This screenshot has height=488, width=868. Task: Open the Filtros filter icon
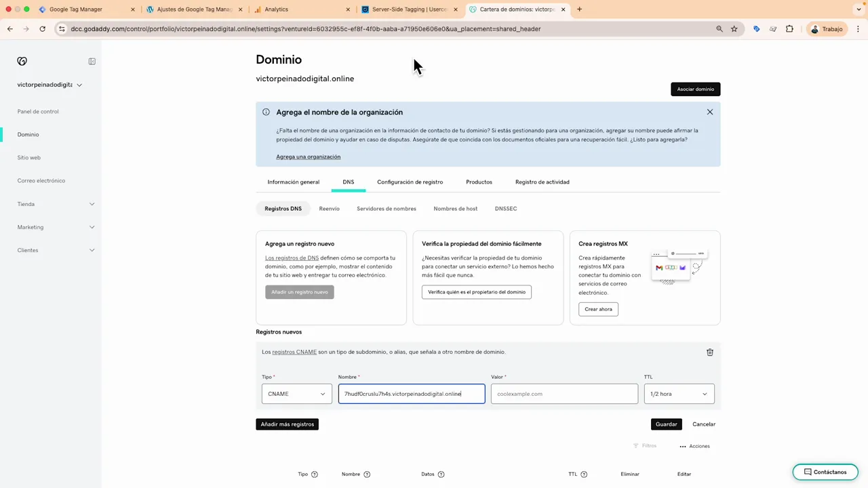(x=635, y=446)
